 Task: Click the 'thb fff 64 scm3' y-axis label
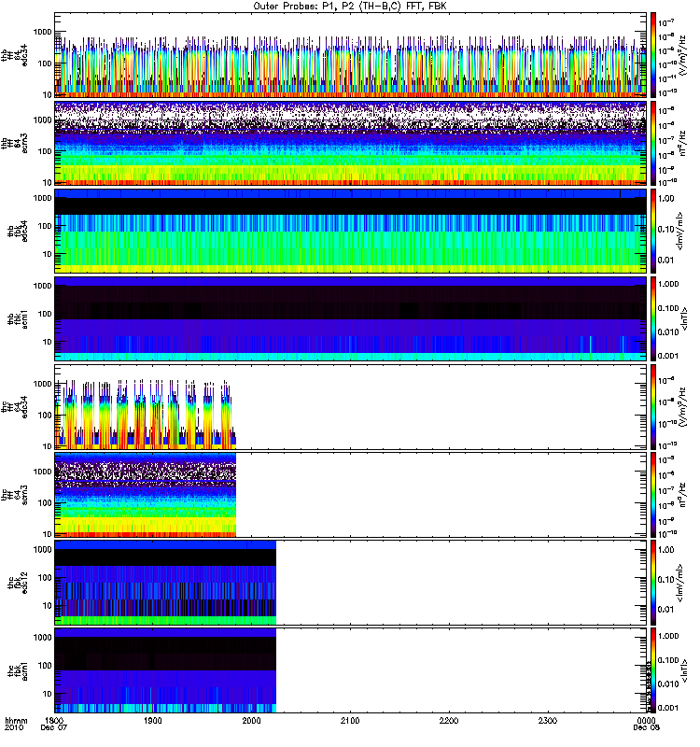[15, 143]
